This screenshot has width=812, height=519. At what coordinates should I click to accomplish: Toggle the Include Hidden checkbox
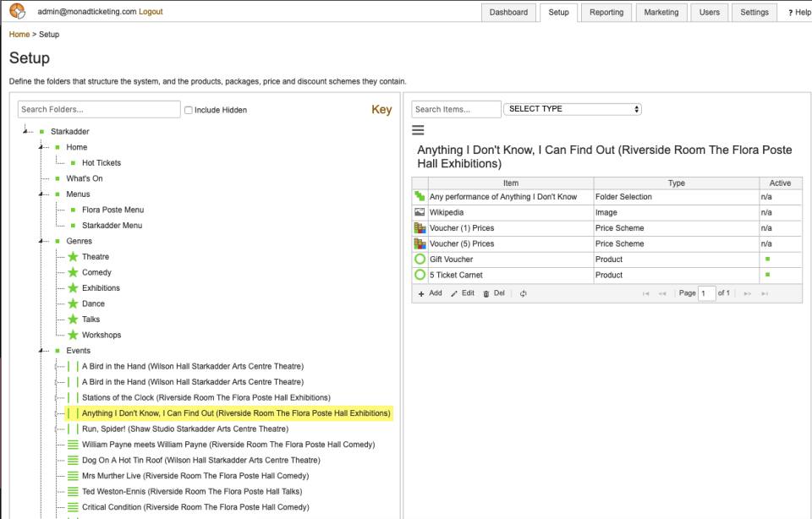pos(189,110)
